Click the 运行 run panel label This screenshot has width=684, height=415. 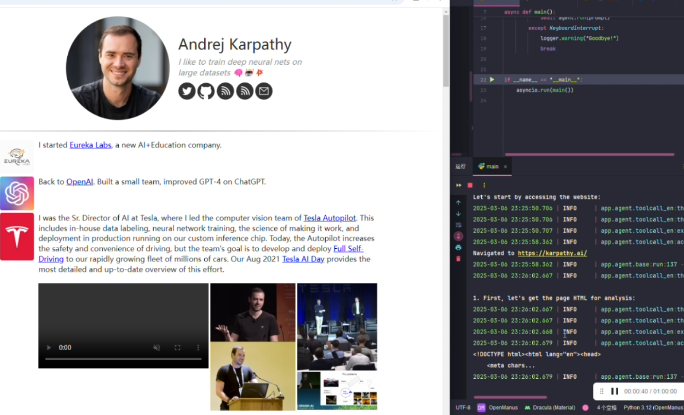(461, 166)
